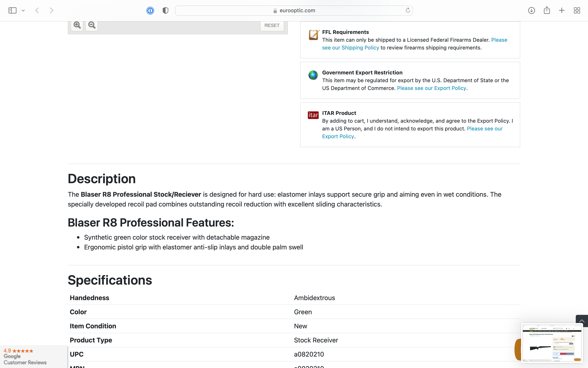Toggle the Safari sidebar
The image size is (588, 368).
point(12,10)
